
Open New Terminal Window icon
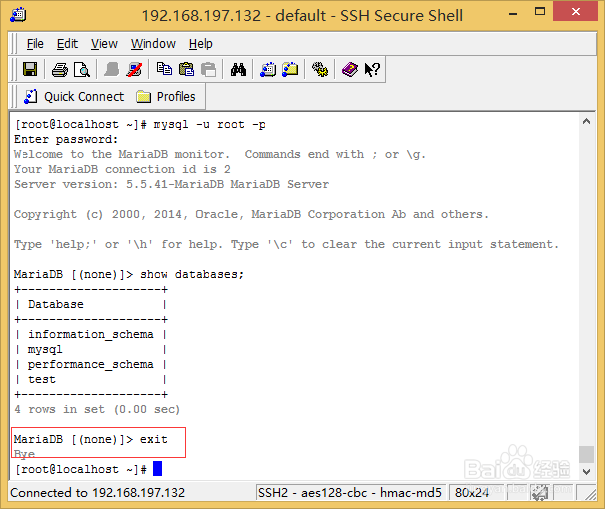tap(268, 69)
